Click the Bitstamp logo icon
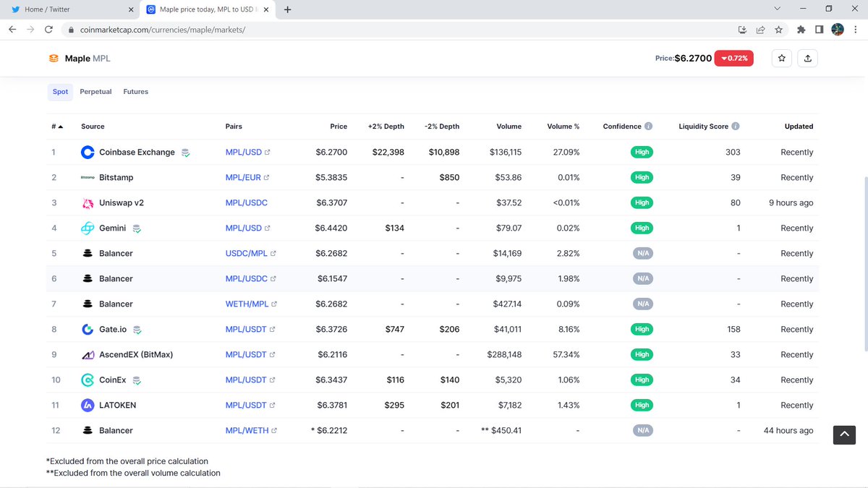 (88, 178)
